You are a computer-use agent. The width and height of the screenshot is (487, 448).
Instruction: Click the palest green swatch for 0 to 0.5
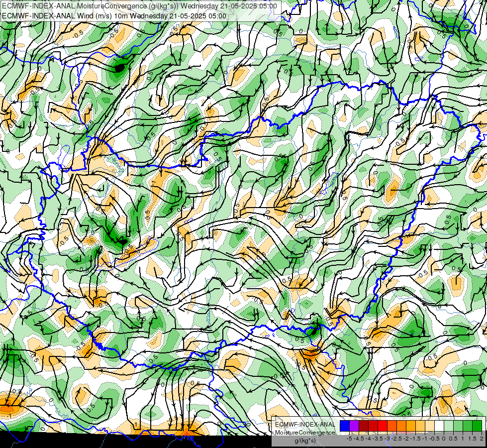point(449,426)
